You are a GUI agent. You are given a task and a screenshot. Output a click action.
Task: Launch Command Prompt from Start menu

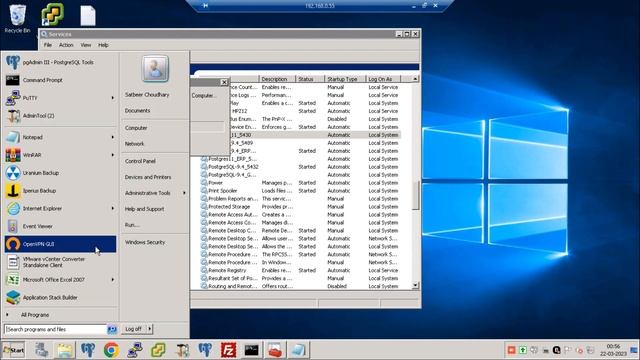[x=60, y=80]
